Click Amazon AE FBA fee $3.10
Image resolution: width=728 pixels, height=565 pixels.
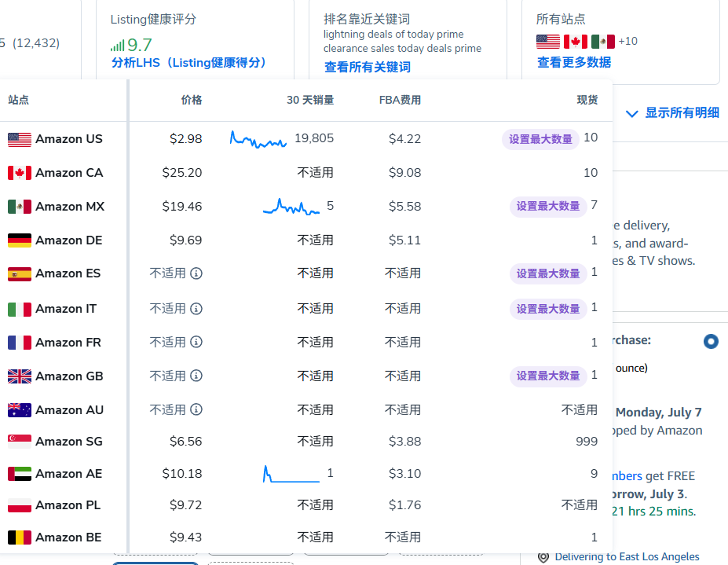coord(405,474)
